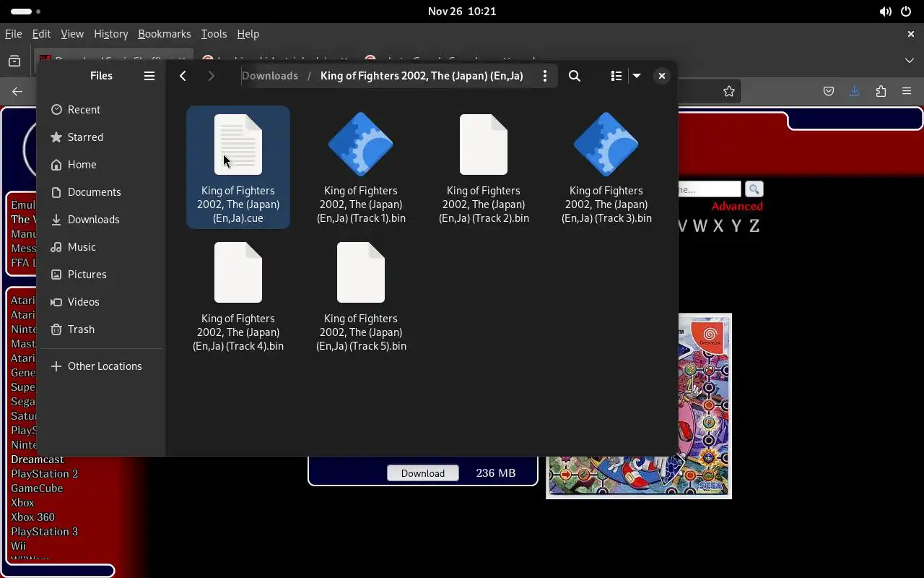Click letter X in alphabet index
The width and height of the screenshot is (924, 578).
click(x=718, y=226)
